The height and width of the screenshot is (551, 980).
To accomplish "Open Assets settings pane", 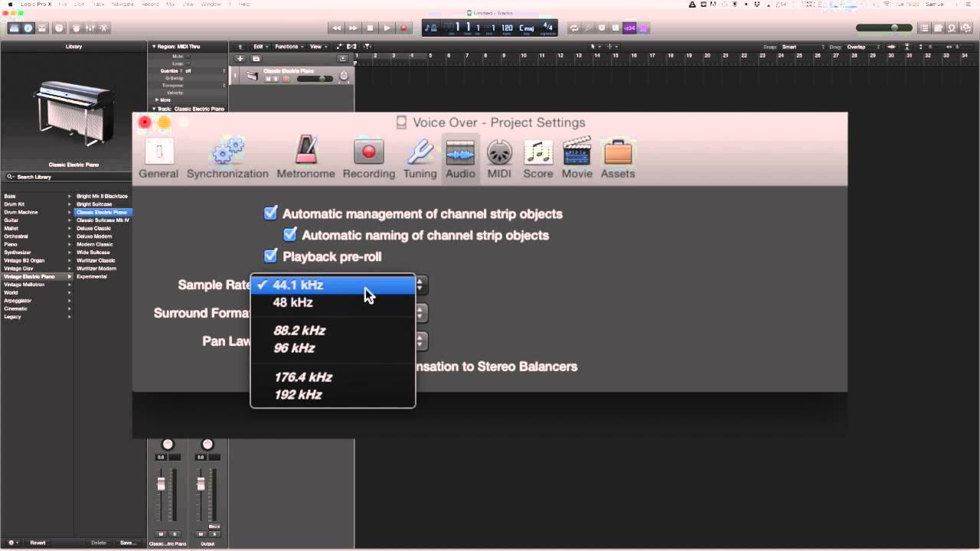I will click(617, 158).
